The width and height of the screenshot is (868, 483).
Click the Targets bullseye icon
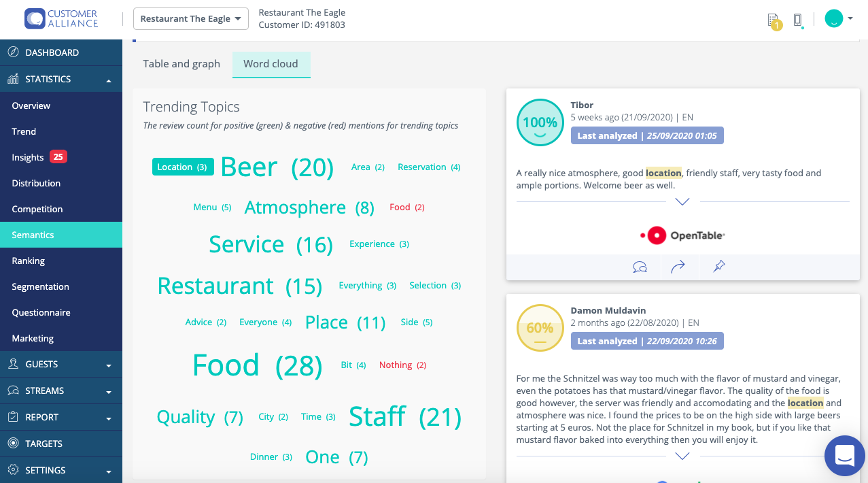point(13,444)
